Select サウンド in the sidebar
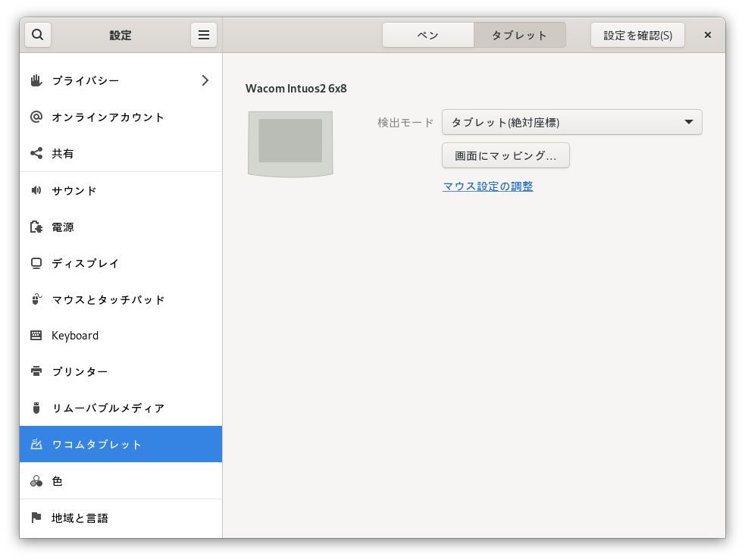 (121, 190)
